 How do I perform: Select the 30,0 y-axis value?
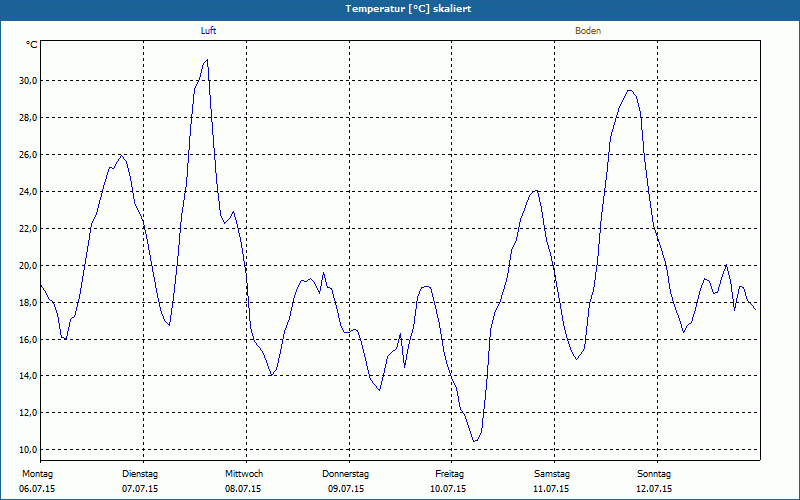coord(28,81)
